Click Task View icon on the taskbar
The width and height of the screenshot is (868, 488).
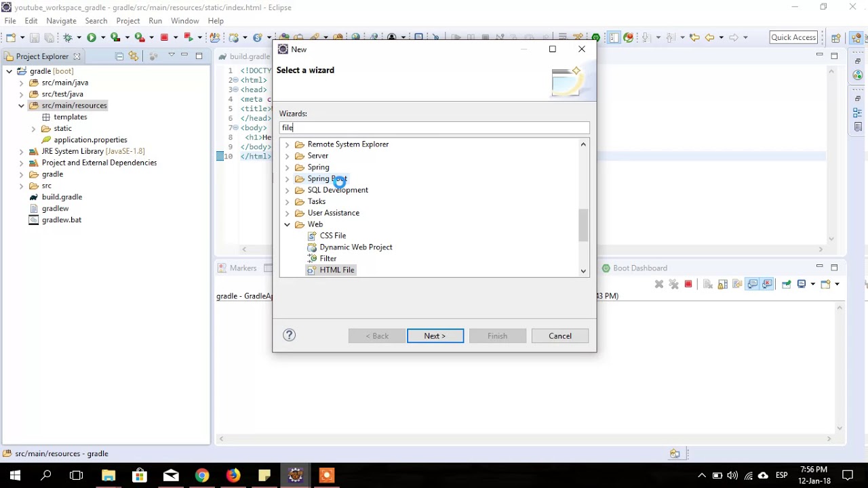[77, 475]
